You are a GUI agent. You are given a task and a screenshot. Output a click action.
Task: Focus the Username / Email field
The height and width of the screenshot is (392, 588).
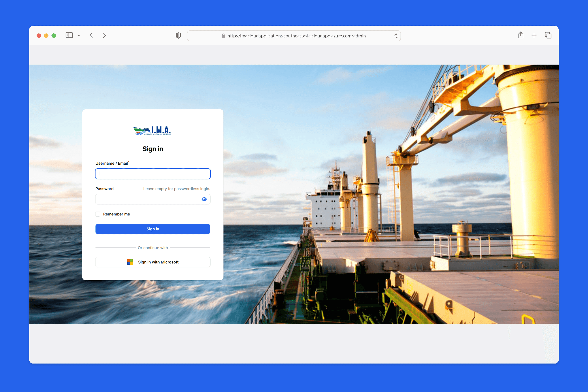[153, 174]
